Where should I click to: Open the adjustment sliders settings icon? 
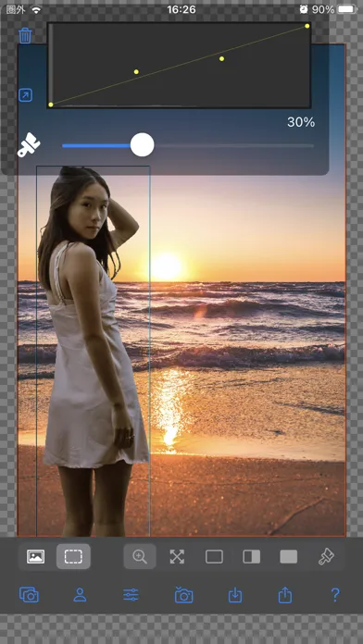[131, 595]
